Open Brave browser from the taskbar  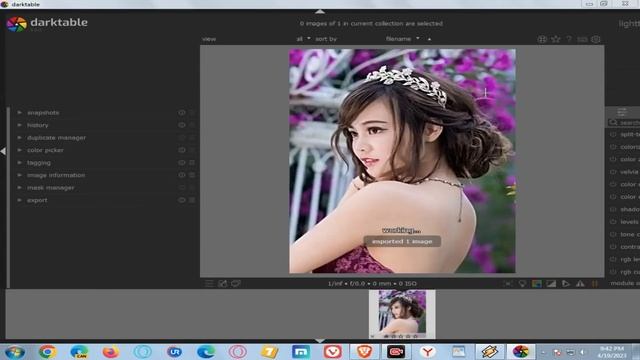click(x=364, y=352)
